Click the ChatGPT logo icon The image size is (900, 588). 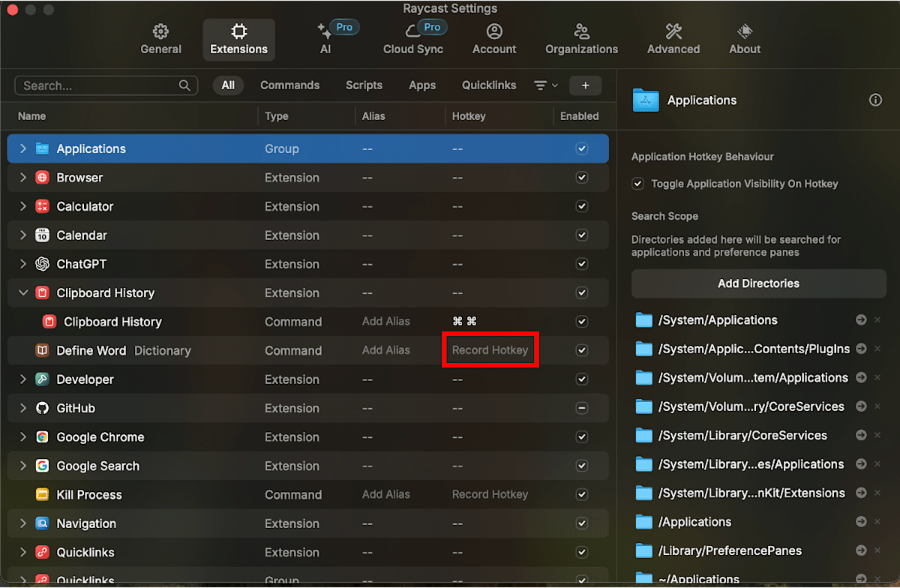(42, 264)
